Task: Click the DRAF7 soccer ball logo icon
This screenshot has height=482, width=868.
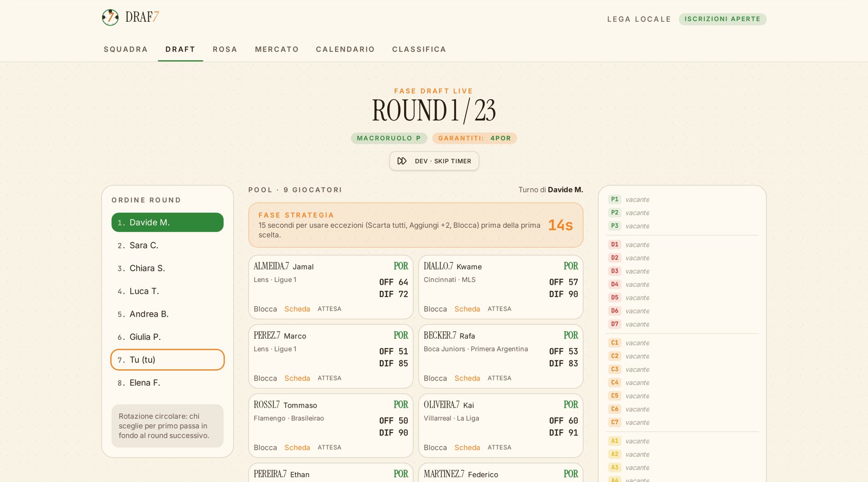Action: [x=110, y=17]
